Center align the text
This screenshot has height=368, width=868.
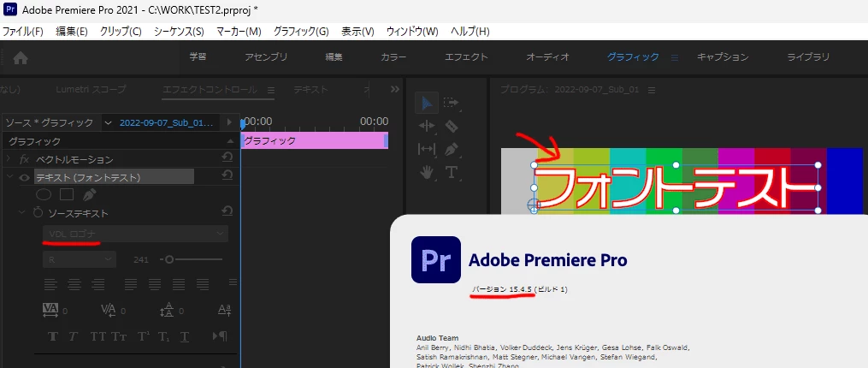[x=74, y=284]
